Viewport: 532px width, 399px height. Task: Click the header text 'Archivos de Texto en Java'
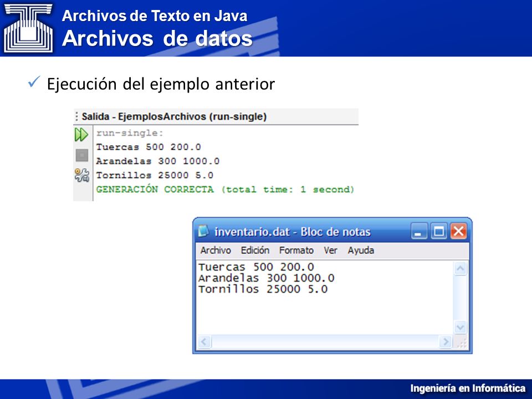pyautogui.click(x=155, y=16)
